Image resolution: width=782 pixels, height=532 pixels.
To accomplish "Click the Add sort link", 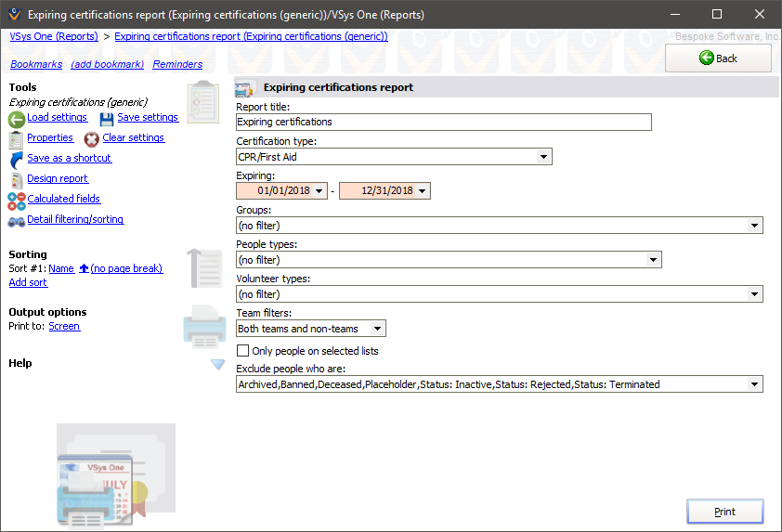I will (x=28, y=282).
